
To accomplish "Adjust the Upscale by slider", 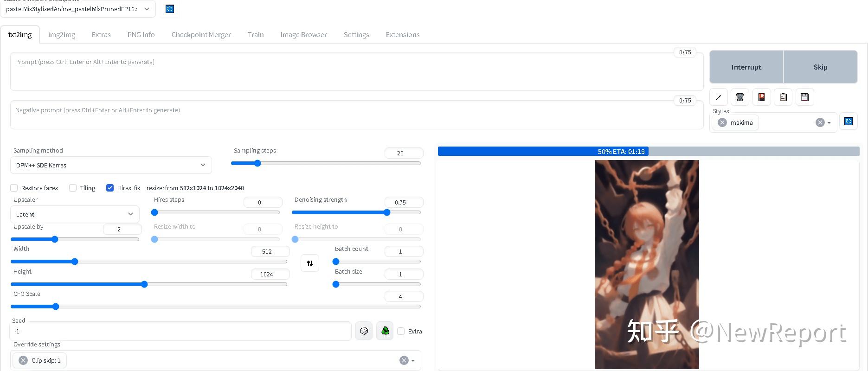I will [x=75, y=239].
